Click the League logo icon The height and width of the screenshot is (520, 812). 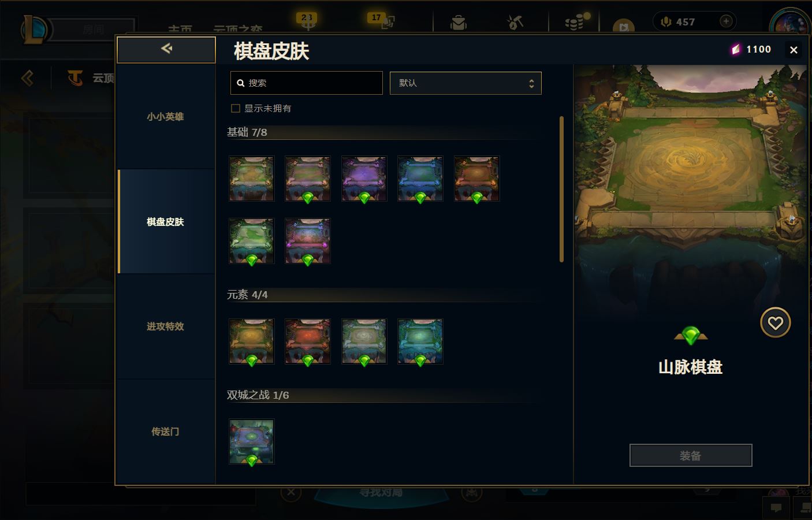(35, 29)
